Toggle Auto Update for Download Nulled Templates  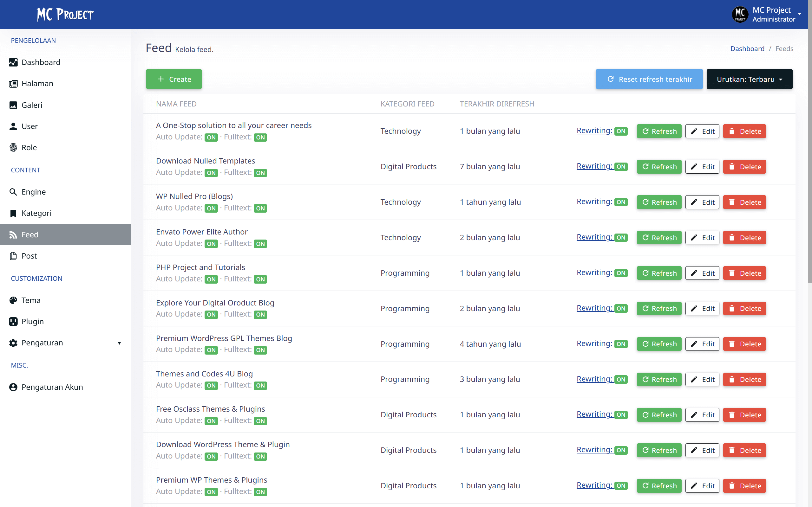coord(211,173)
